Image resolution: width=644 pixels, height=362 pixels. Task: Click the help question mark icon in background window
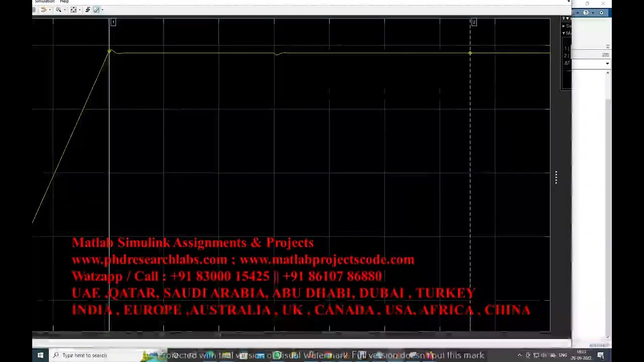586,13
